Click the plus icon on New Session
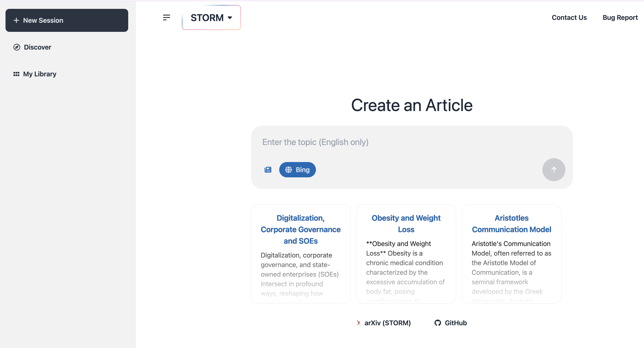644x348 pixels. 16,21
